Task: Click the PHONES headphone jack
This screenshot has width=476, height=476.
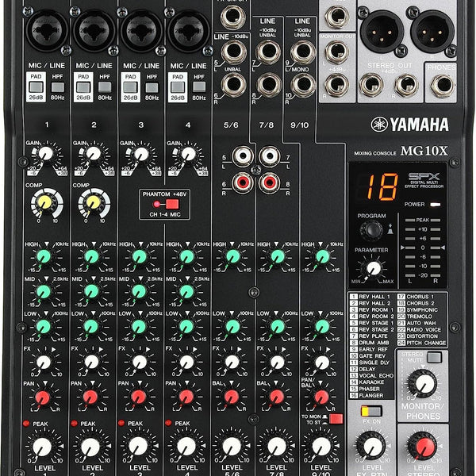Action: pos(443,85)
